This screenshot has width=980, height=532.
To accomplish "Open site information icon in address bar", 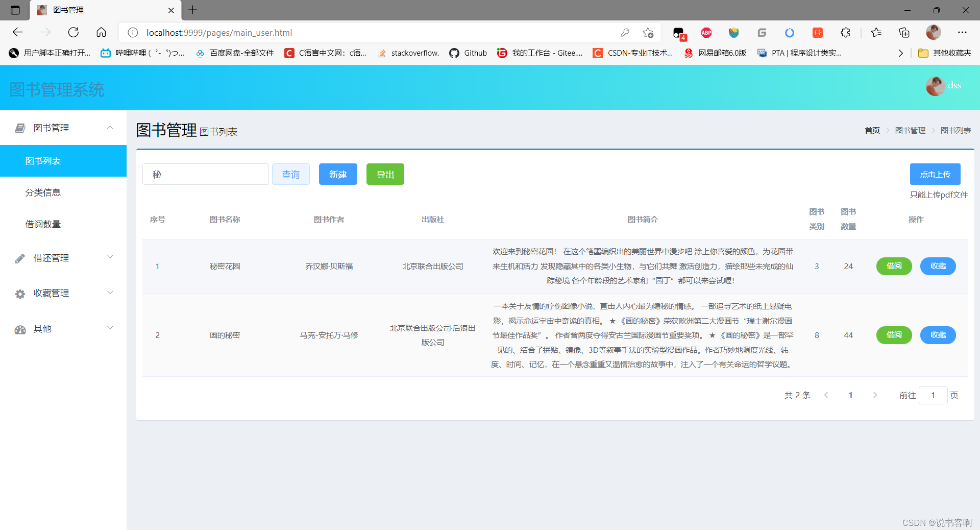I will click(x=133, y=33).
